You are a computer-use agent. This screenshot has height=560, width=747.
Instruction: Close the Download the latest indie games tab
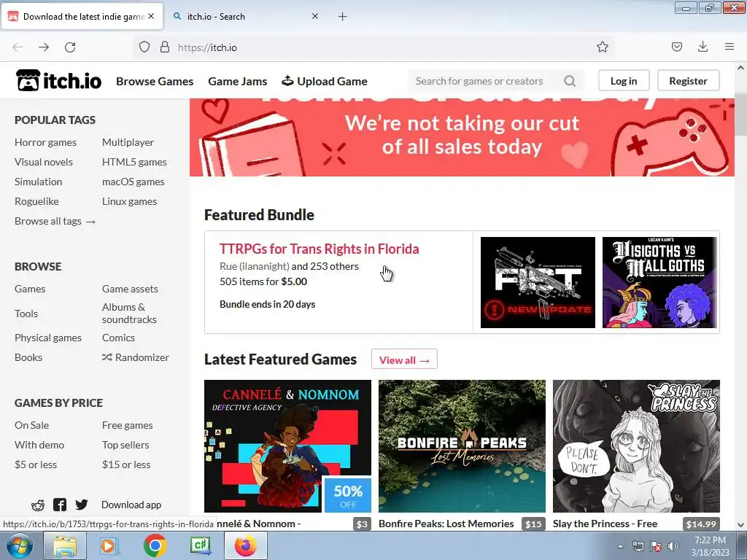click(151, 16)
